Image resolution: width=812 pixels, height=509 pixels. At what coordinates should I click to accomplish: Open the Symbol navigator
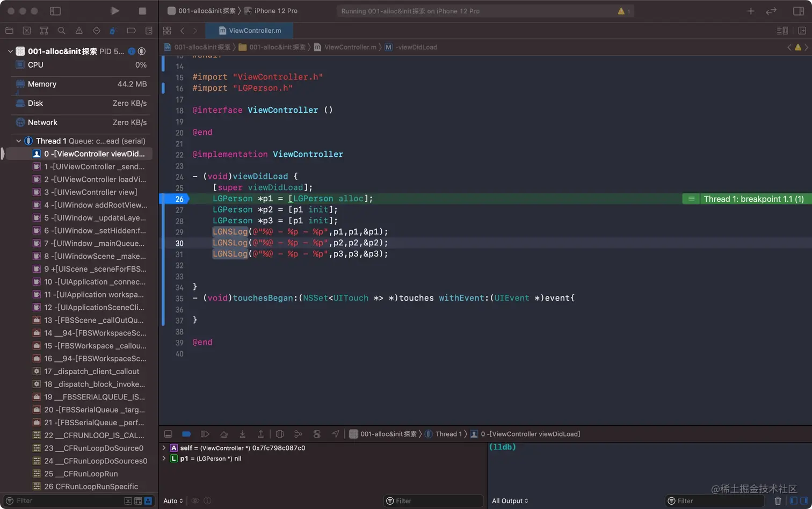tap(44, 31)
